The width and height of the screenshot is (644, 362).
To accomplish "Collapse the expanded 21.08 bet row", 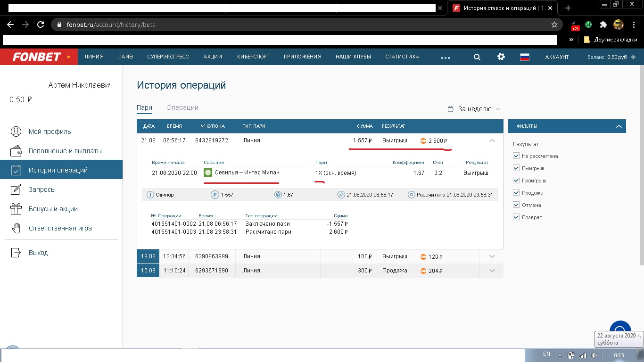I will [492, 140].
